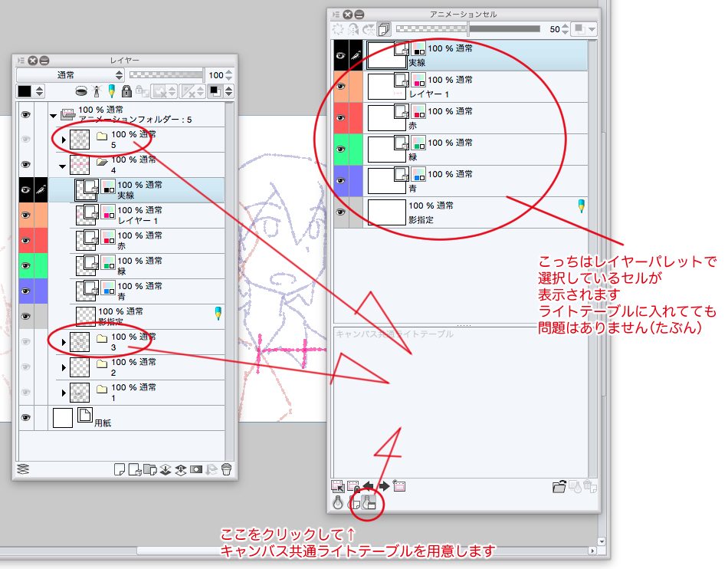Toggle visibility of folder 4 in Layer palette
Screen dimensions: 728x569
(x=26, y=164)
